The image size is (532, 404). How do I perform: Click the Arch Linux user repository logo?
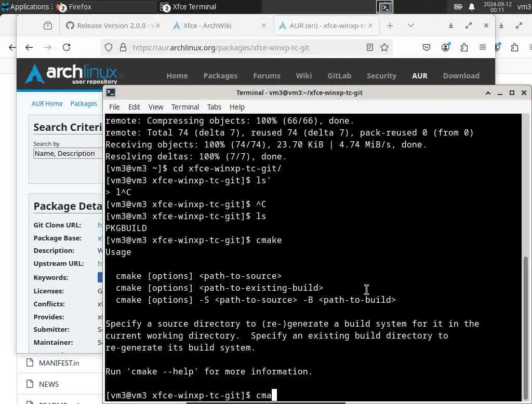[71, 74]
